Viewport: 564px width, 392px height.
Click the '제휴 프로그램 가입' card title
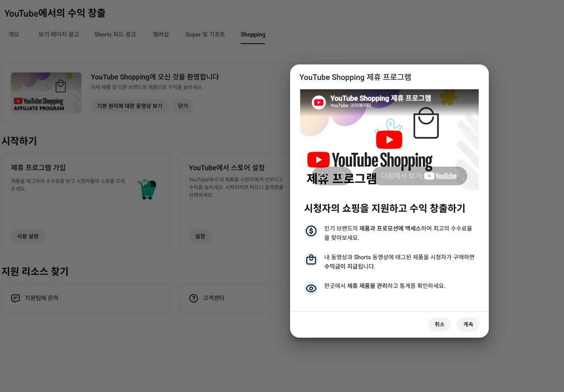tap(38, 168)
